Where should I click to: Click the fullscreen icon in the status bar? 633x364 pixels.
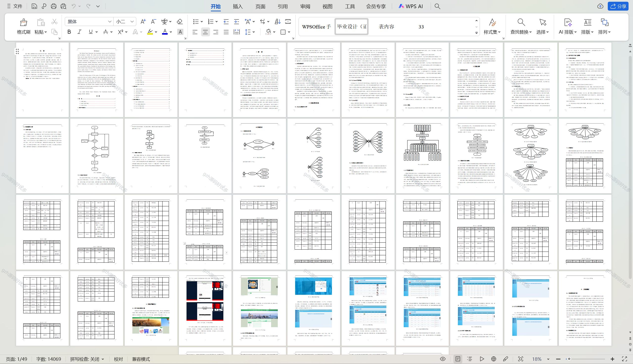(624, 359)
